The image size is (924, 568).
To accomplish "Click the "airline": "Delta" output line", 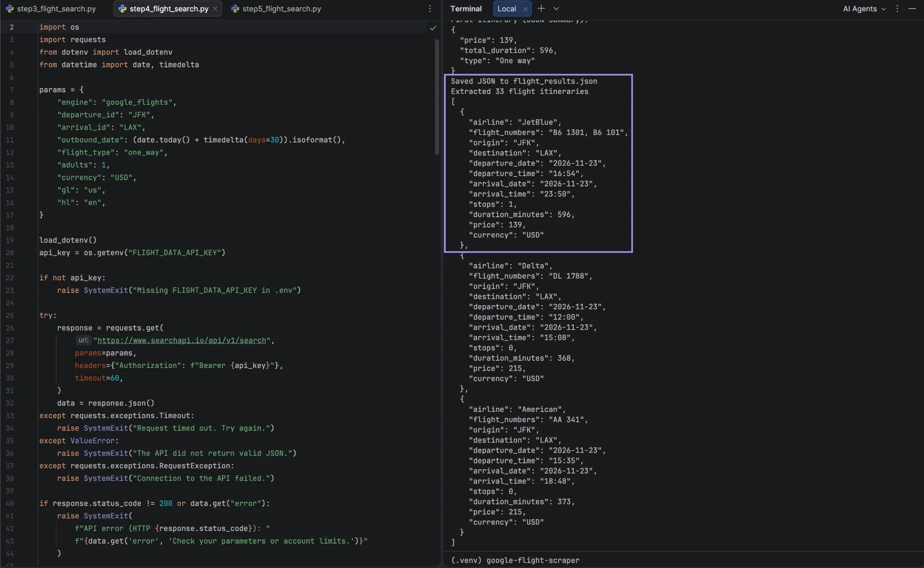I will click(510, 266).
